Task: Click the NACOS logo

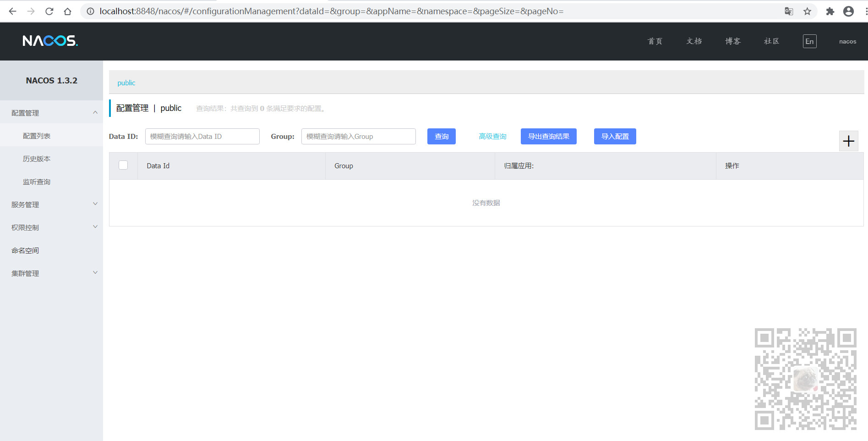Action: [50, 41]
